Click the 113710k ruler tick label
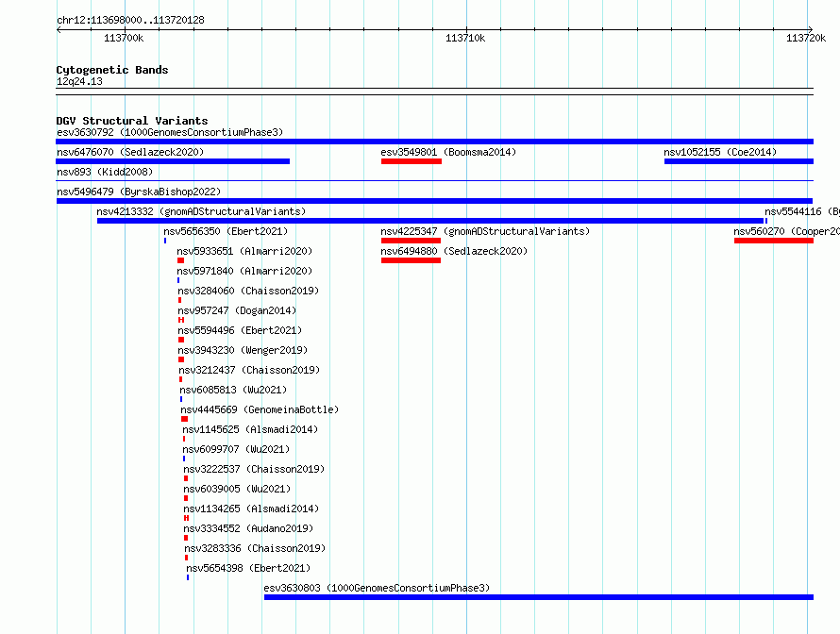Screen dimensions: 840x634 [x=465, y=38]
